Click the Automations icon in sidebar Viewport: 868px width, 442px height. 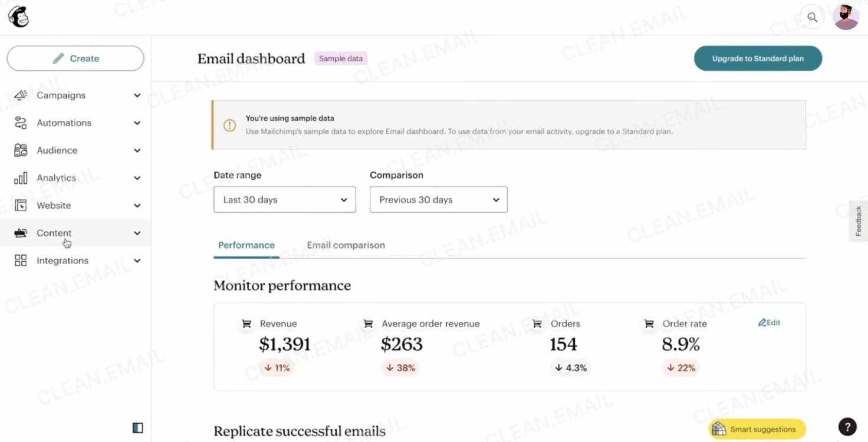pyautogui.click(x=21, y=123)
